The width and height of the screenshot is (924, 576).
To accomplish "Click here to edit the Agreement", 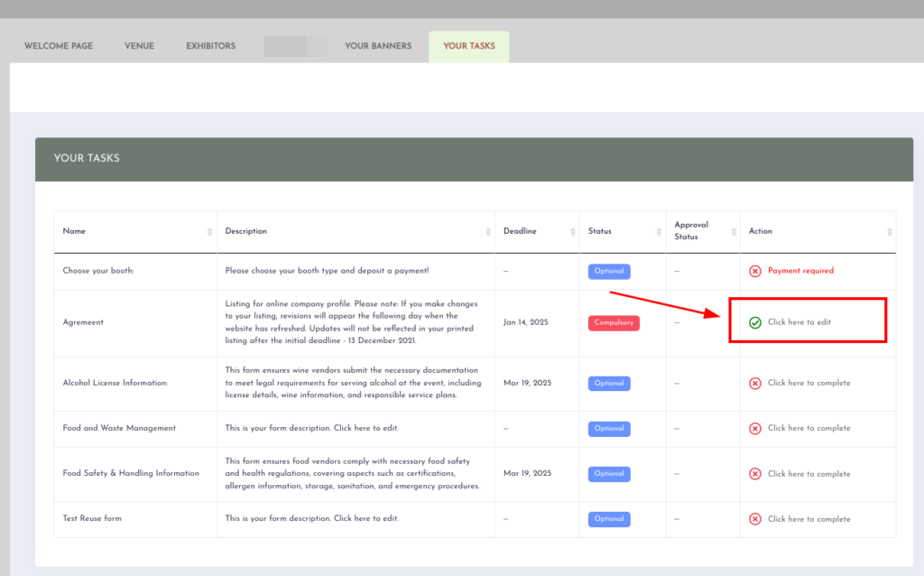I will coord(799,322).
